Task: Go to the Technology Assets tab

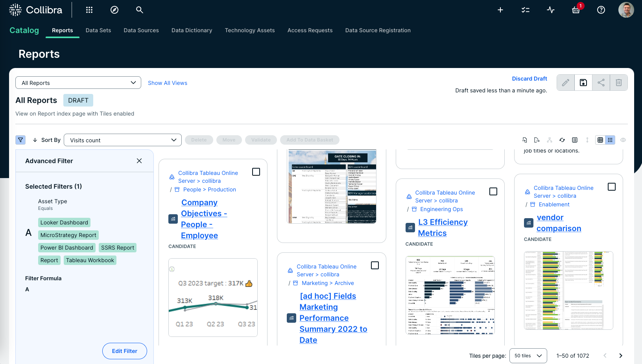Action: (250, 30)
